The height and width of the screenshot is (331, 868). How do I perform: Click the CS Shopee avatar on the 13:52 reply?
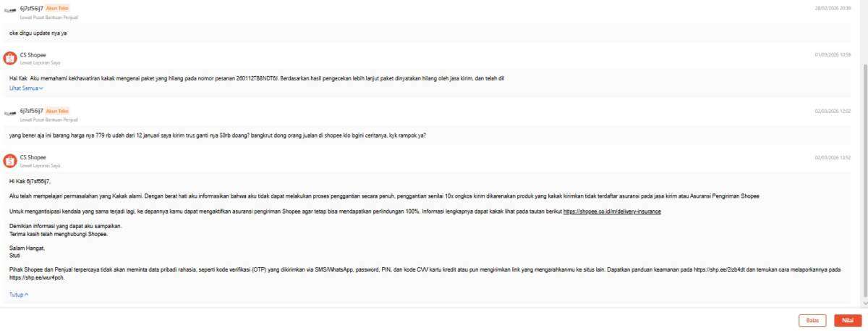pyautogui.click(x=10, y=161)
